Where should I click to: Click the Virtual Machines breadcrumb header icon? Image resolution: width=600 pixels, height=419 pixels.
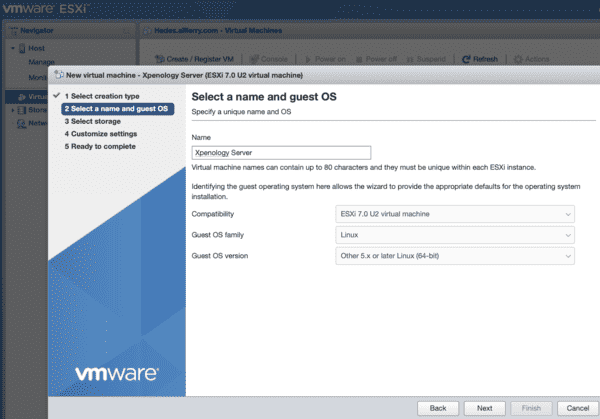click(x=147, y=31)
